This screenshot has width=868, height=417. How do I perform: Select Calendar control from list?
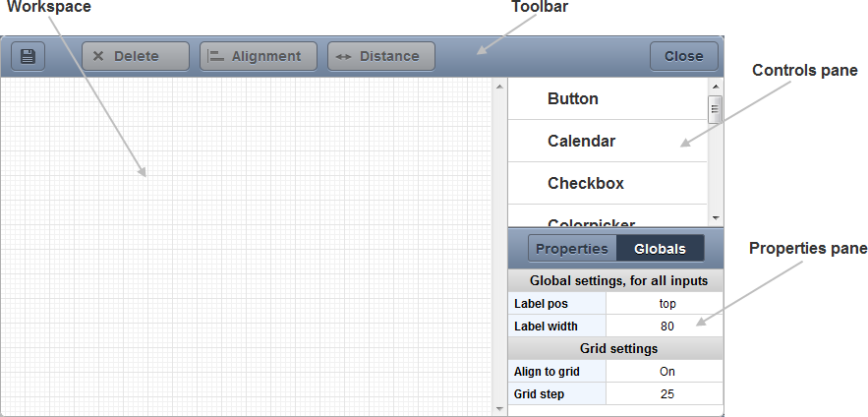point(608,141)
